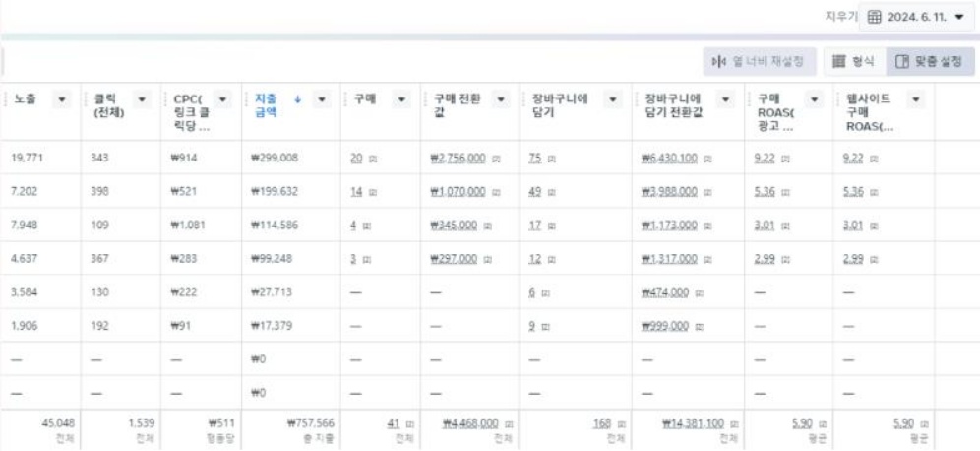The height and width of the screenshot is (451, 980).
Task: Open purchase value ₩2,756,000 link
Action: [x=458, y=159]
